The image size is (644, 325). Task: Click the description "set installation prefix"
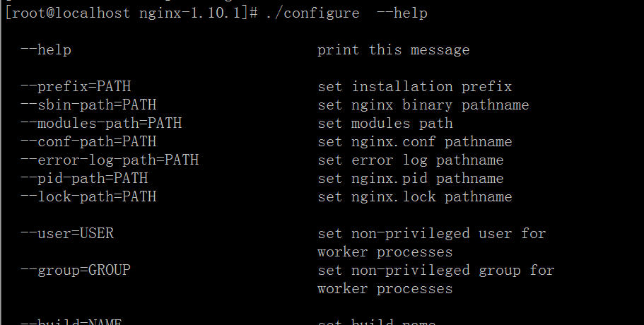[415, 87]
